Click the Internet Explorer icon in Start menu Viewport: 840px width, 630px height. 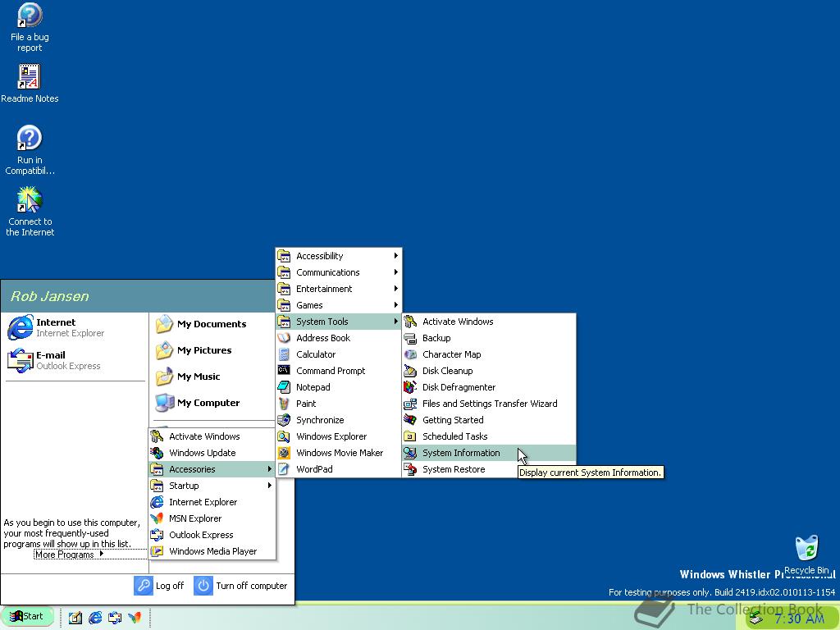pos(21,327)
